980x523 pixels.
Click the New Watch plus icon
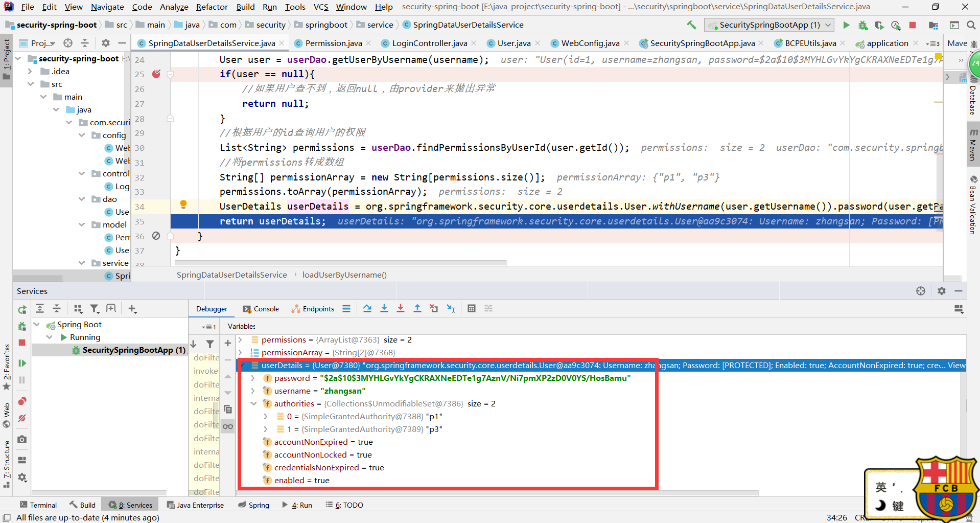[x=228, y=343]
